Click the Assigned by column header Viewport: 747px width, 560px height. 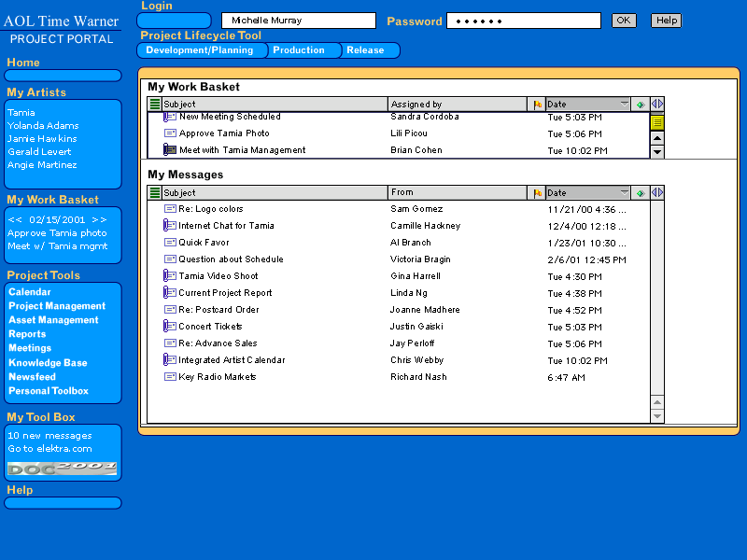pos(458,104)
